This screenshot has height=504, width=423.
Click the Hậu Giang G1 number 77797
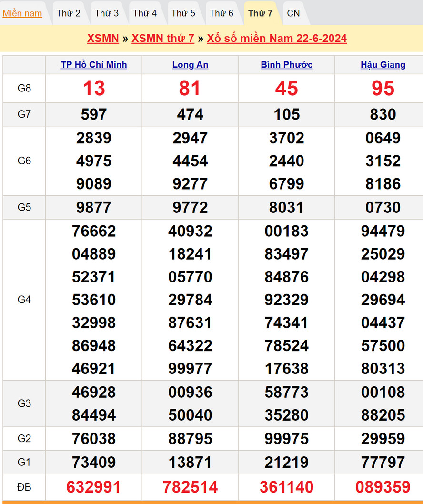click(x=383, y=462)
